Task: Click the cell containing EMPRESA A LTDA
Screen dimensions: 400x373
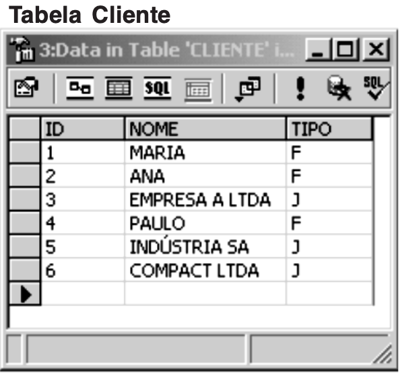Action: tap(205, 199)
